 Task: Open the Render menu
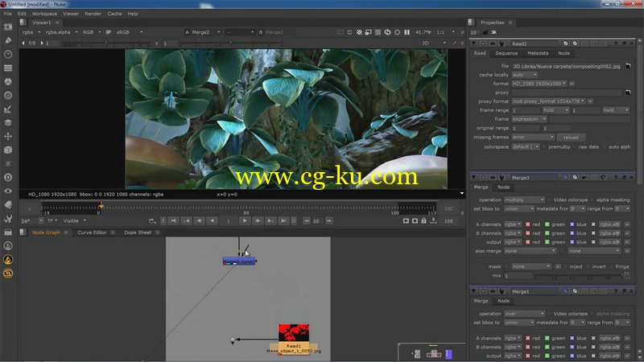click(x=93, y=14)
